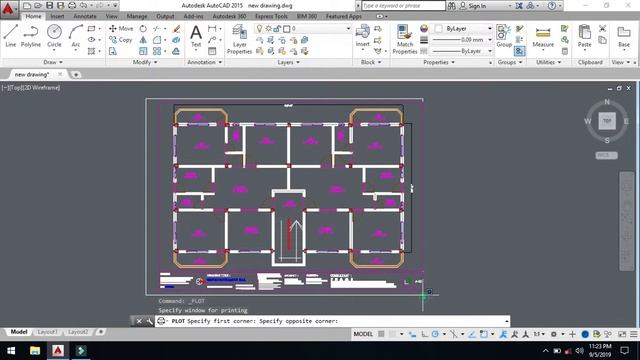Select the Rotate tool icon
The width and height of the screenshot is (640, 360).
pyautogui.click(x=143, y=29)
